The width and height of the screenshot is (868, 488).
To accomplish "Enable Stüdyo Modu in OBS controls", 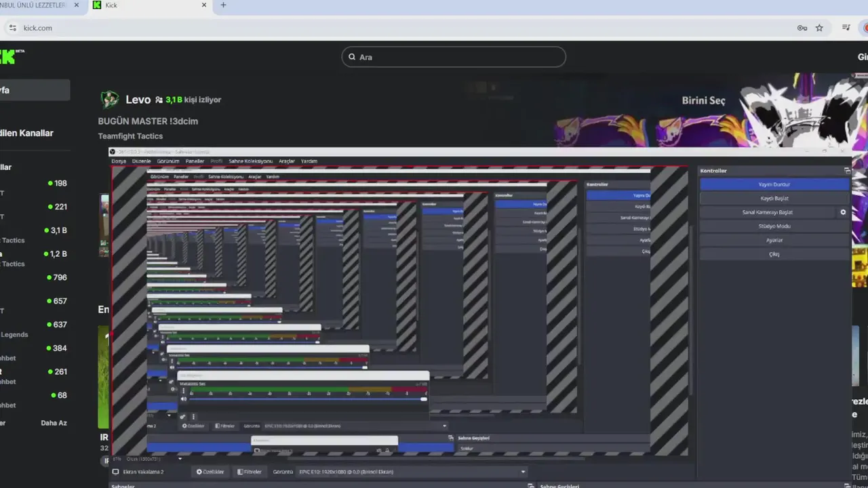I will point(774,226).
